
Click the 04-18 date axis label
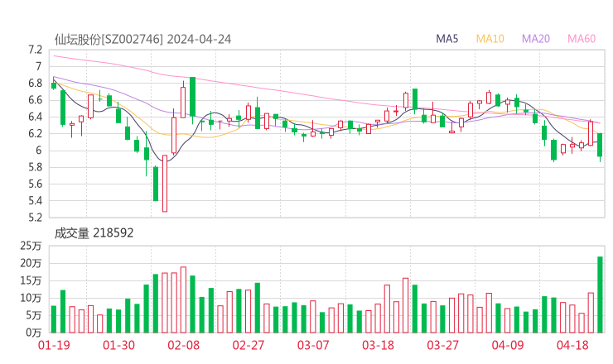click(x=572, y=345)
